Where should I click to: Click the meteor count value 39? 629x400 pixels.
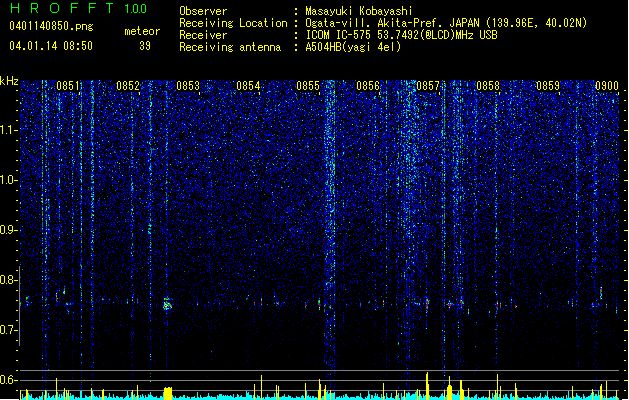145,46
